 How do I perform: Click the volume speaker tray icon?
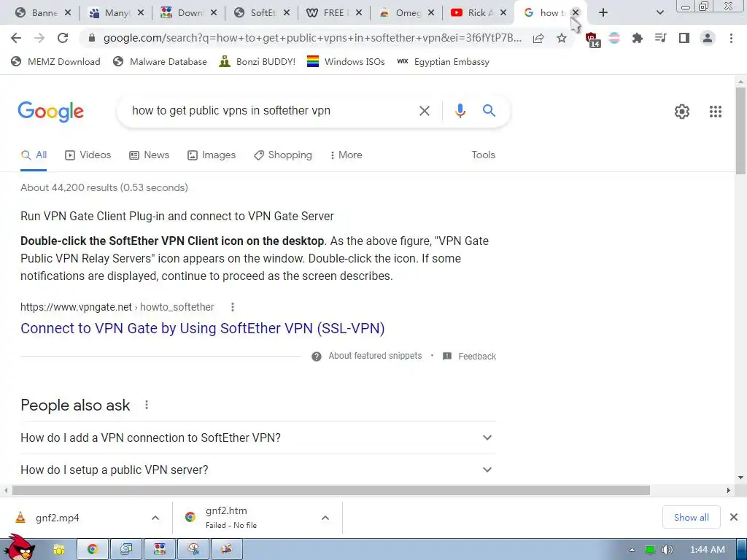pos(667,550)
